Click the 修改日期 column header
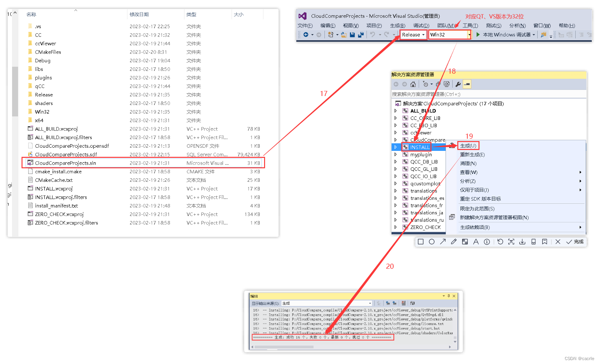Image resolution: width=600 pixels, height=364 pixels. [x=139, y=14]
